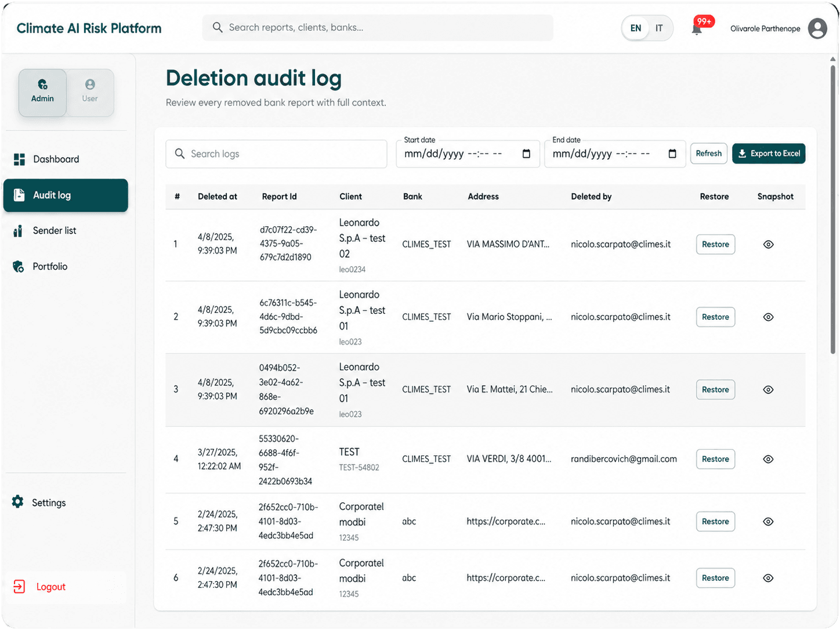Restore the Corporatel modbi report in row 6

click(x=715, y=578)
